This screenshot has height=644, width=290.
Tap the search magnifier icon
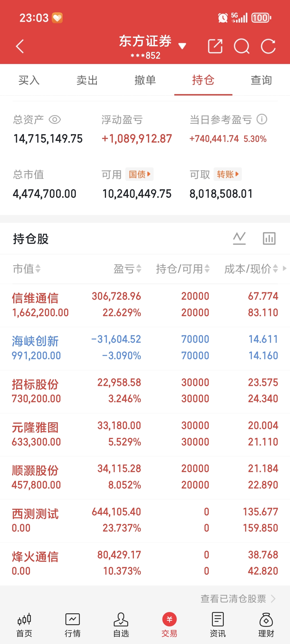coord(241,46)
